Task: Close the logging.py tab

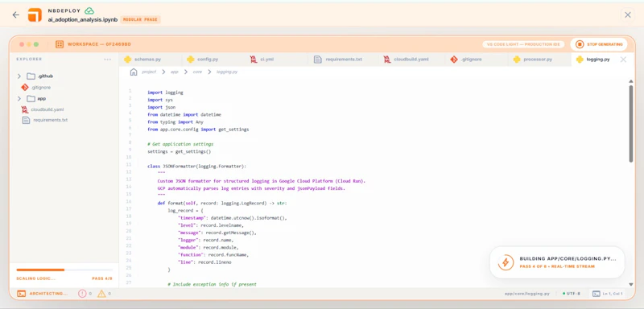Action: (x=623, y=60)
